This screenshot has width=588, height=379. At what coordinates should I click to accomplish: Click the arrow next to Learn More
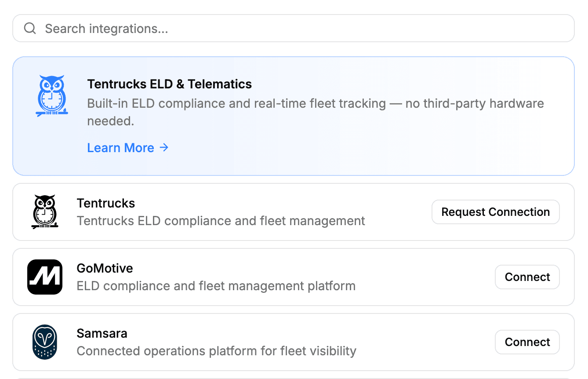click(x=164, y=148)
